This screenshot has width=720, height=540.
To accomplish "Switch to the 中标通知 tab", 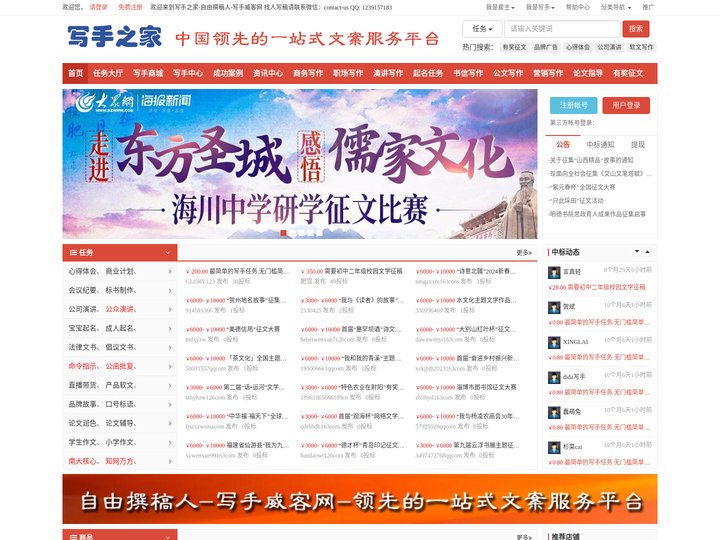I will 600,145.
